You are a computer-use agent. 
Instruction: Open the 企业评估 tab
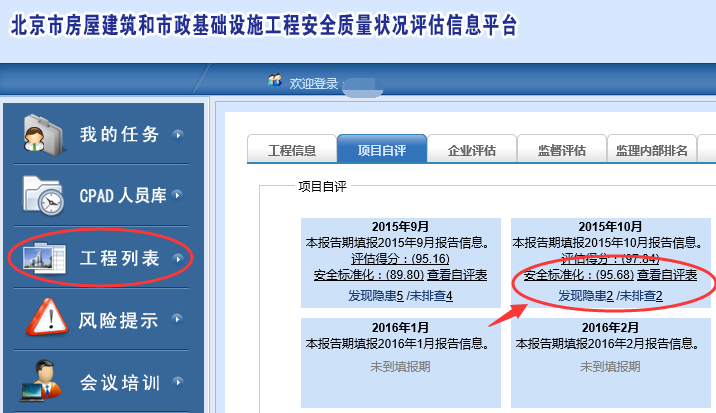[473, 151]
